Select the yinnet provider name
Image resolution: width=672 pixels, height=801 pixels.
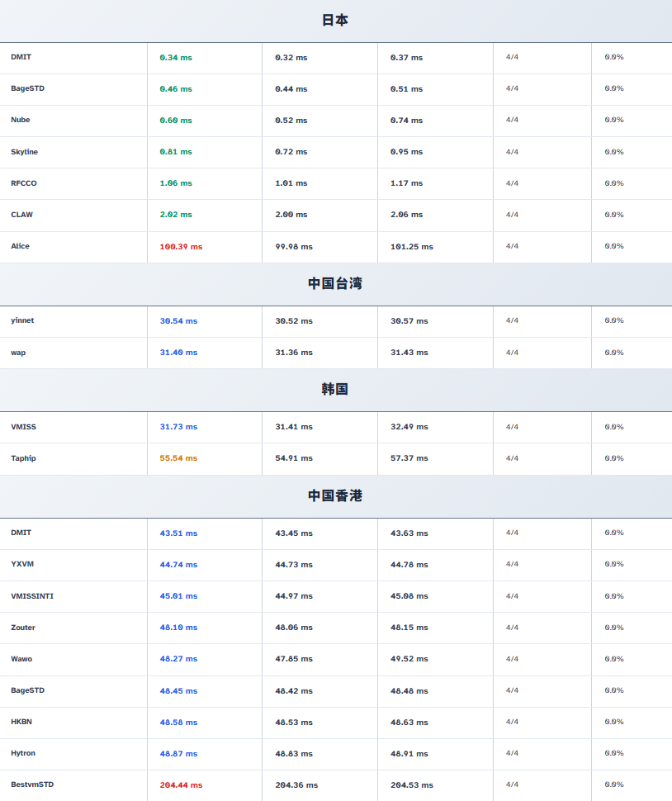22,320
